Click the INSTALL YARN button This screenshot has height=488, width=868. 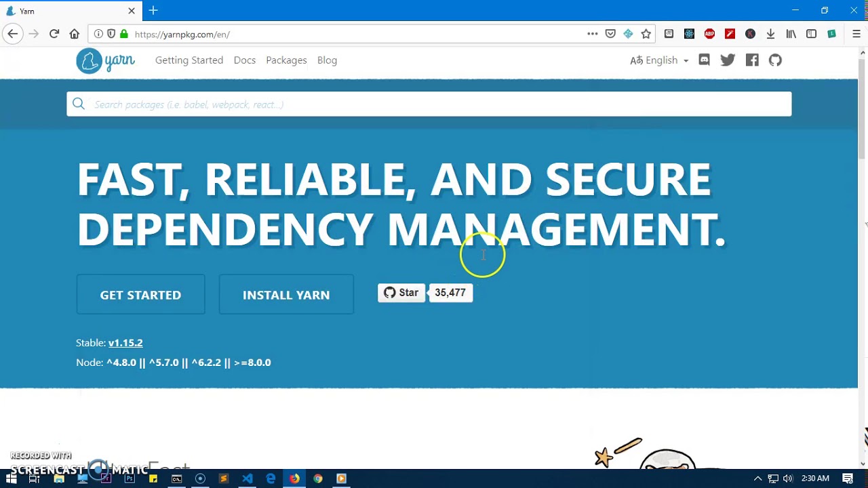point(286,295)
